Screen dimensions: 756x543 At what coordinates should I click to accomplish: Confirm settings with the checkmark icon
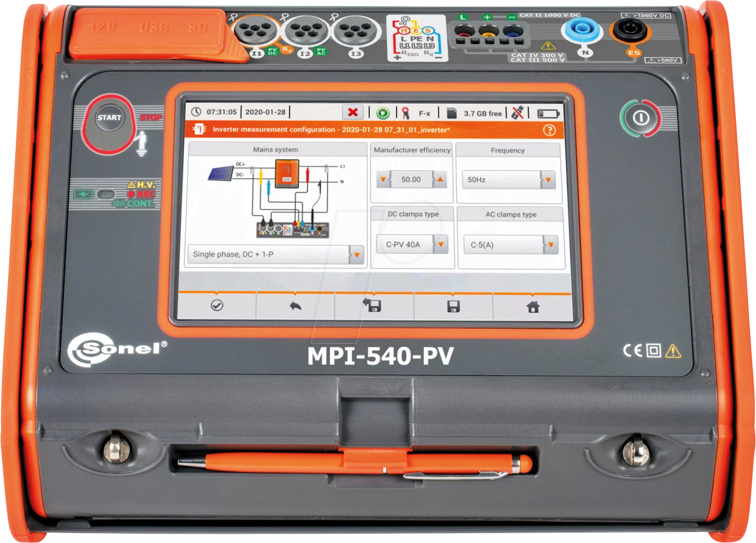click(217, 306)
